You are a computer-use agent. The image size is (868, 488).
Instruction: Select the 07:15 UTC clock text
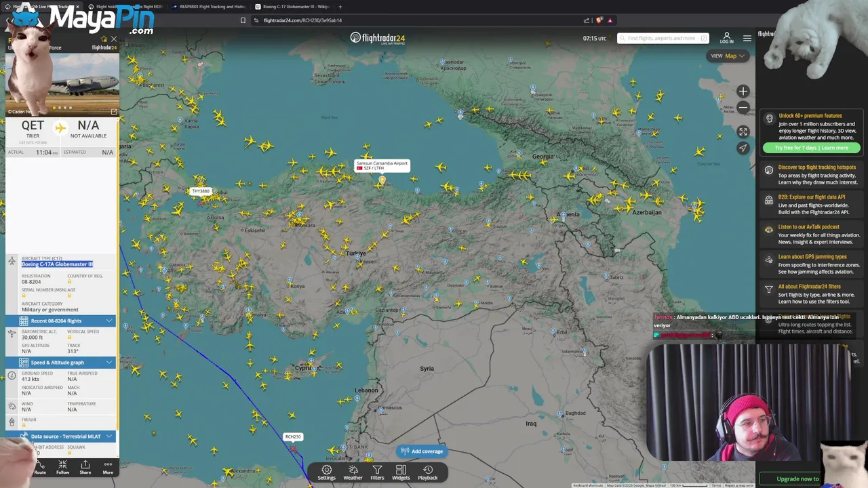595,39
